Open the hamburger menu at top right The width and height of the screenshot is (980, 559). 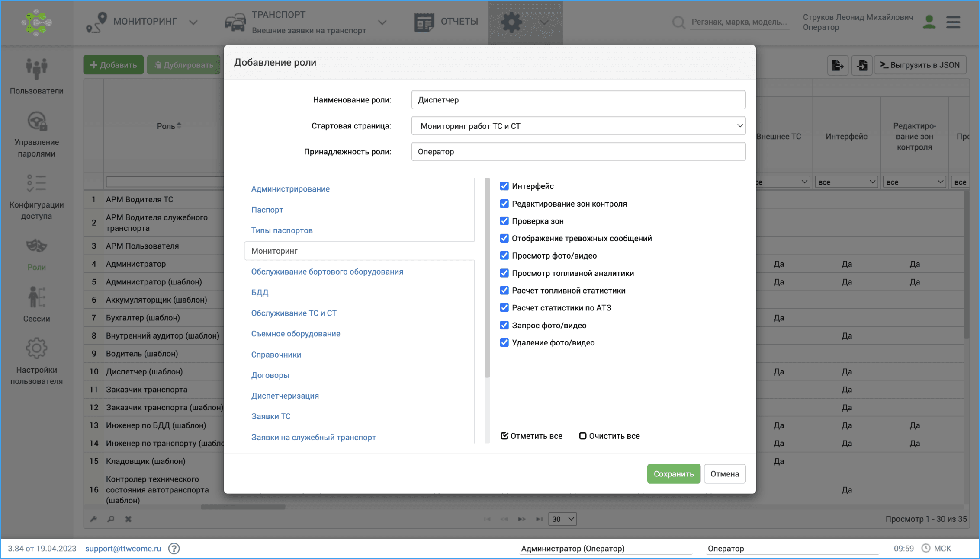953,22
